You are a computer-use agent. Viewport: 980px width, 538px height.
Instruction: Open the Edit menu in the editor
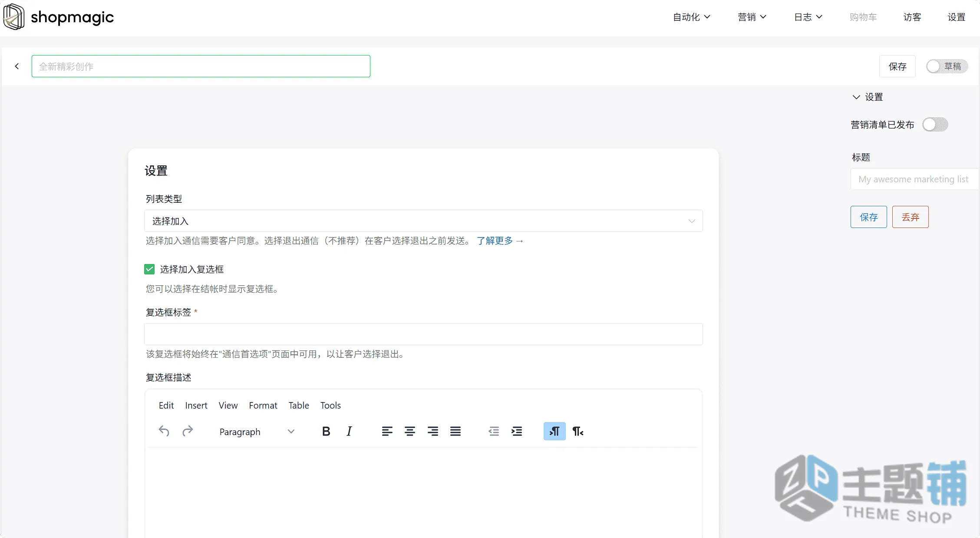tap(166, 405)
